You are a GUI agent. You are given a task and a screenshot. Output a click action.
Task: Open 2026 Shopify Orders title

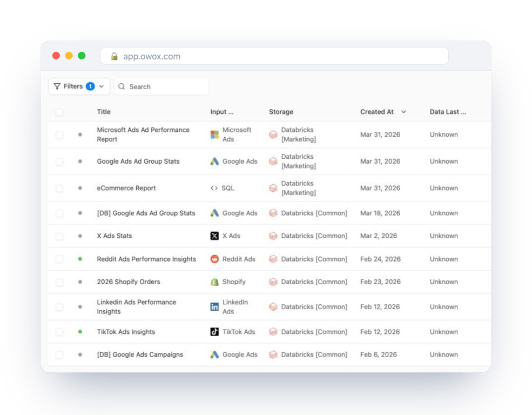[129, 282]
